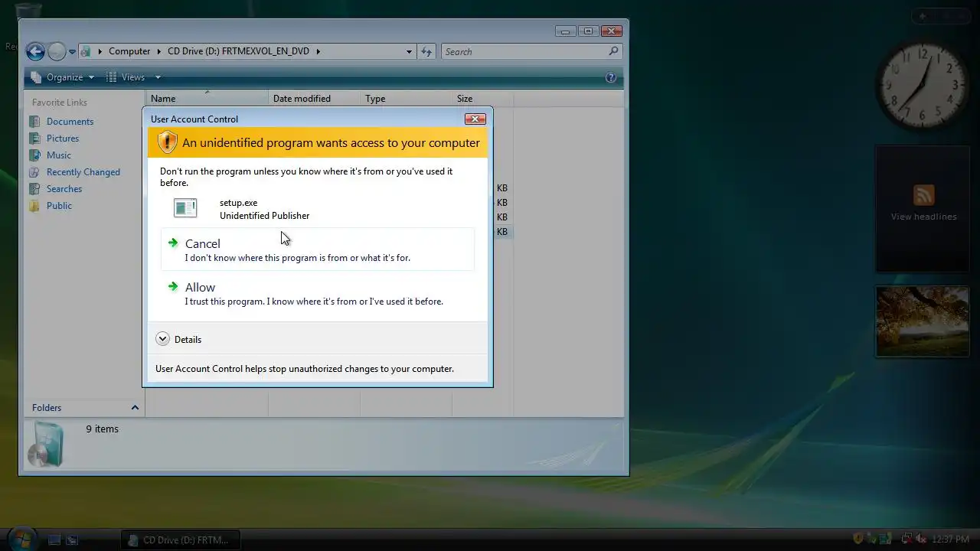
Task: Click the Views toolbar button
Action: [x=126, y=77]
